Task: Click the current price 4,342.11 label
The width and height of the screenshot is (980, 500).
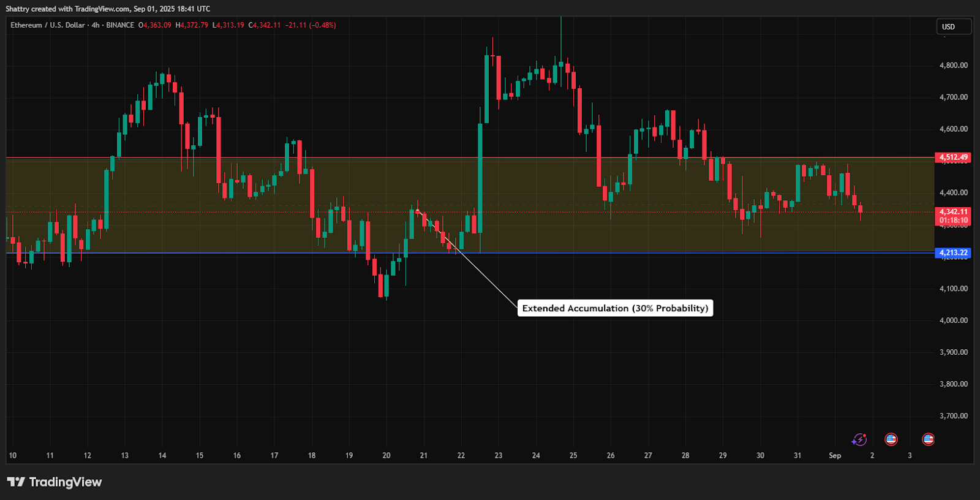Action: click(x=953, y=212)
